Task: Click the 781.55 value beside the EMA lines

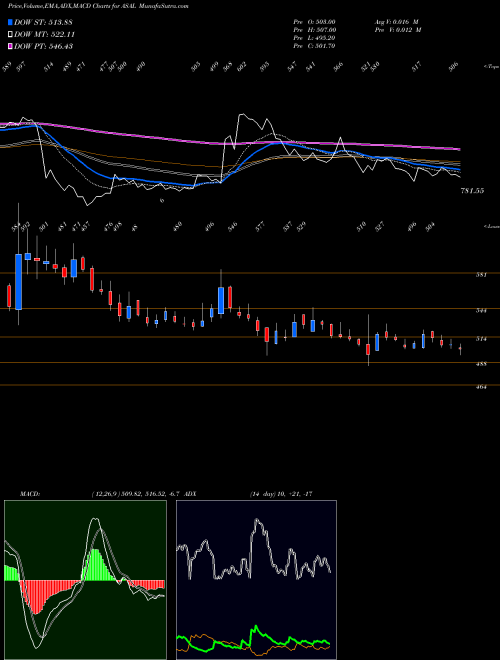Action: coord(472,191)
